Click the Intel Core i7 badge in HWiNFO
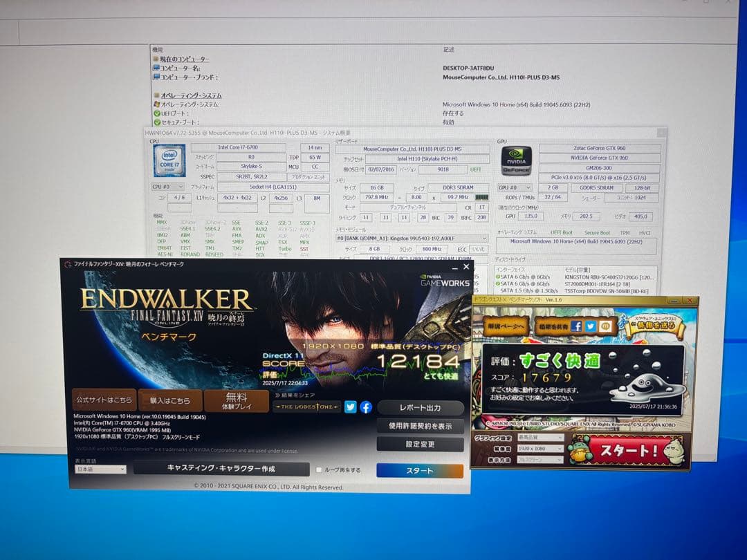The width and height of the screenshot is (747, 560). [168, 161]
